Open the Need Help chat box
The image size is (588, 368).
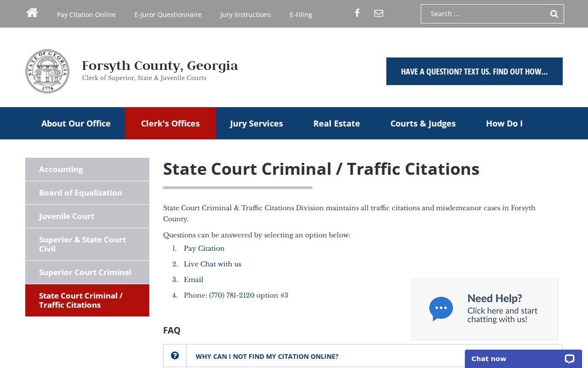(x=485, y=309)
